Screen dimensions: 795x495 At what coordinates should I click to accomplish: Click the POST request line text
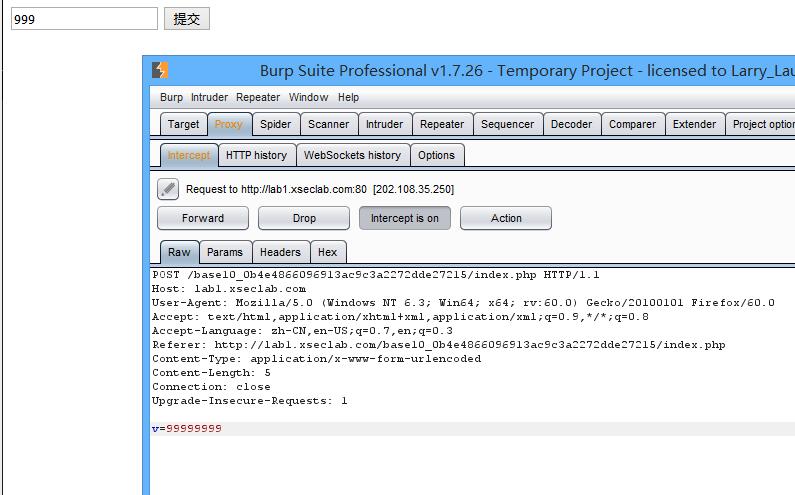(376, 275)
